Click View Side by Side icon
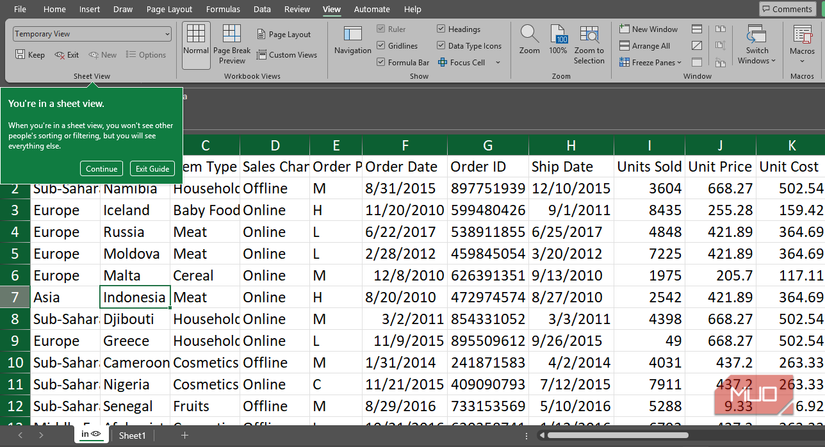 pos(720,29)
